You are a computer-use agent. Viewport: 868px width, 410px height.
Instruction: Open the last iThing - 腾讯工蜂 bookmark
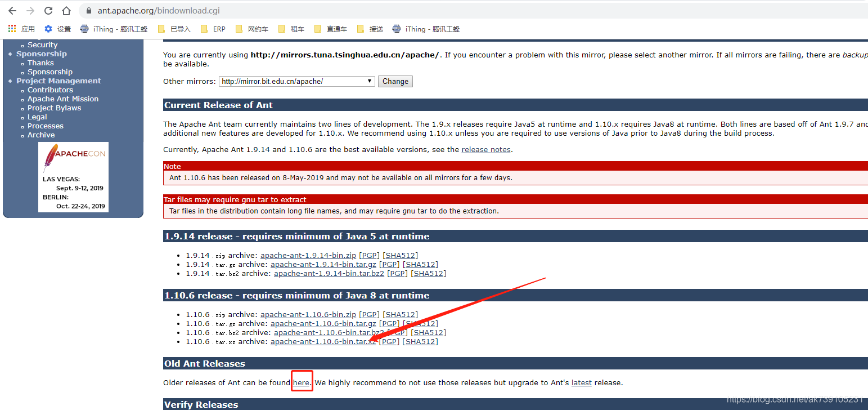[426, 29]
